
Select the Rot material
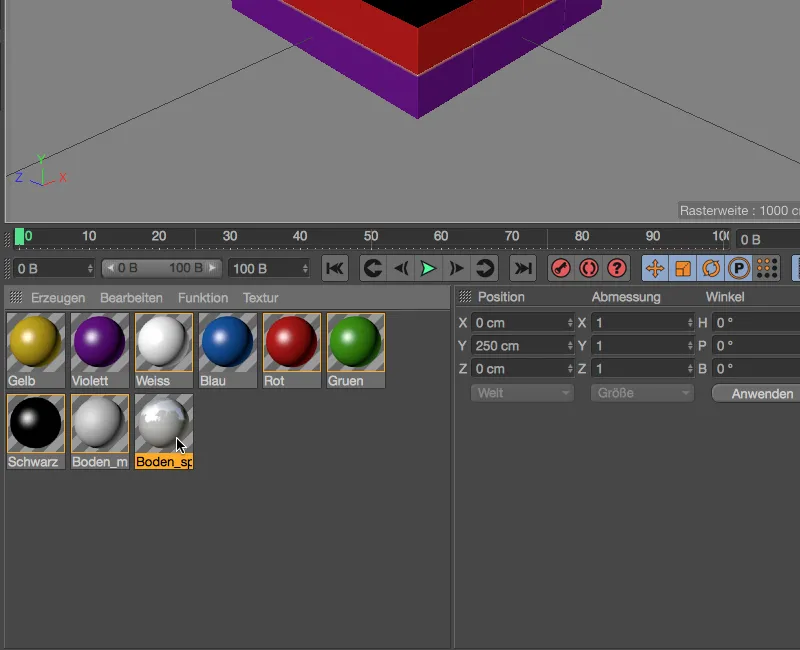click(x=292, y=351)
